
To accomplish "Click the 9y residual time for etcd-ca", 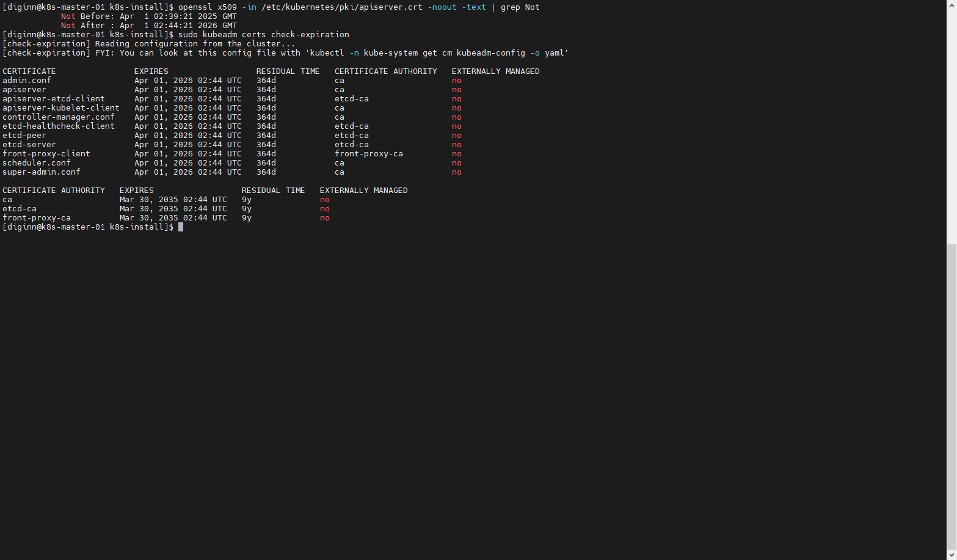I will pyautogui.click(x=247, y=209).
